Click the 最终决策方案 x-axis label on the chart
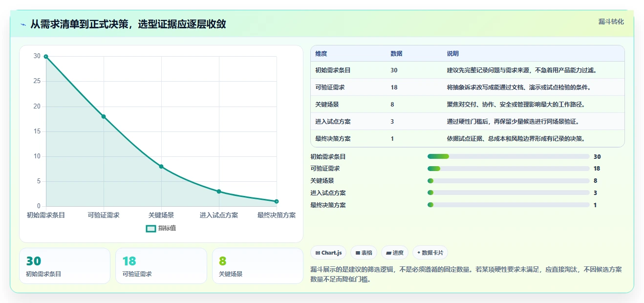 277,215
